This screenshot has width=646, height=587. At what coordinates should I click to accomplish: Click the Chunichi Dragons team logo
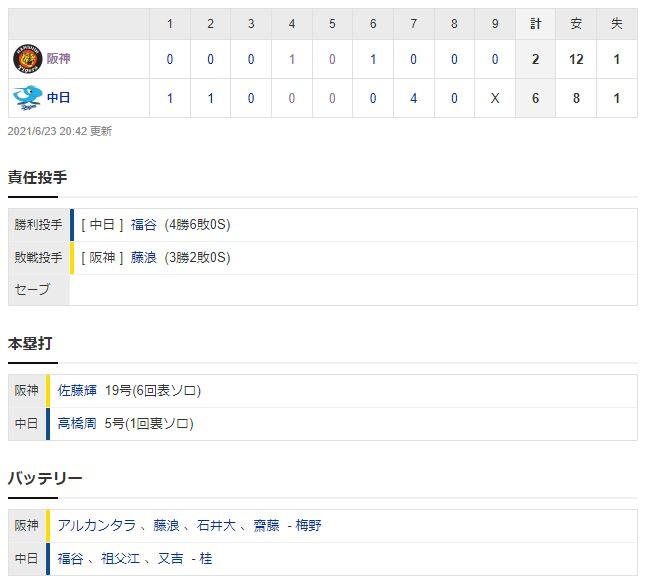click(x=27, y=98)
